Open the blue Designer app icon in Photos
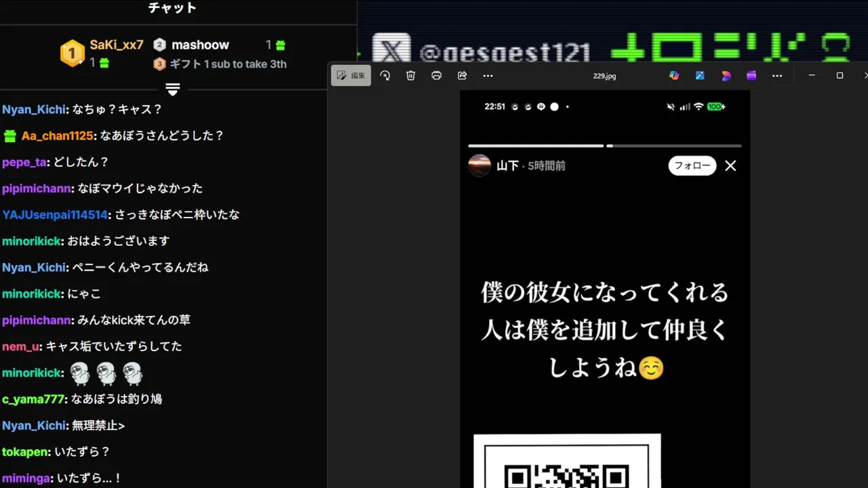Screen dimensions: 868x488 tap(700, 75)
